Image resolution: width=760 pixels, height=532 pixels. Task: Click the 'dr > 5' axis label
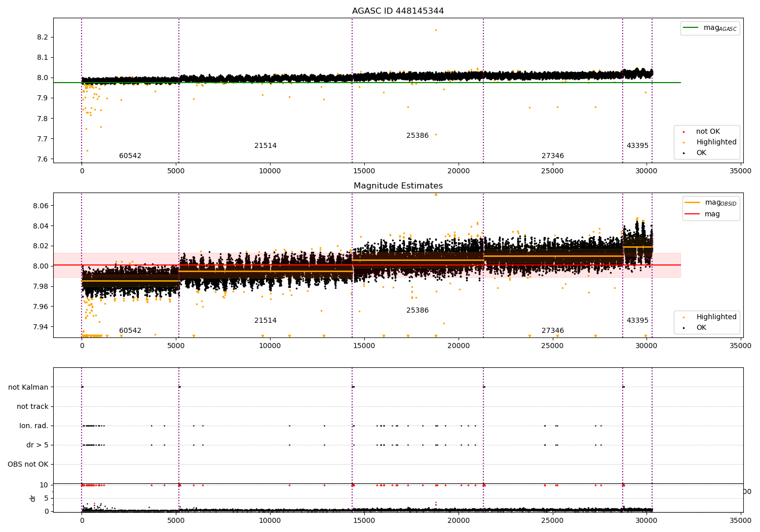point(37,445)
